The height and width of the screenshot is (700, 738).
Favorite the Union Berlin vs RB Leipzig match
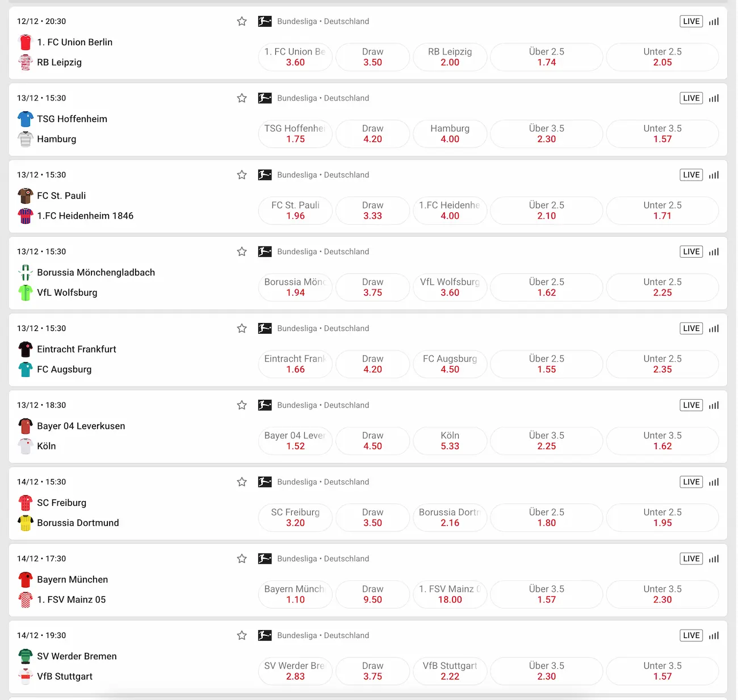pyautogui.click(x=242, y=22)
